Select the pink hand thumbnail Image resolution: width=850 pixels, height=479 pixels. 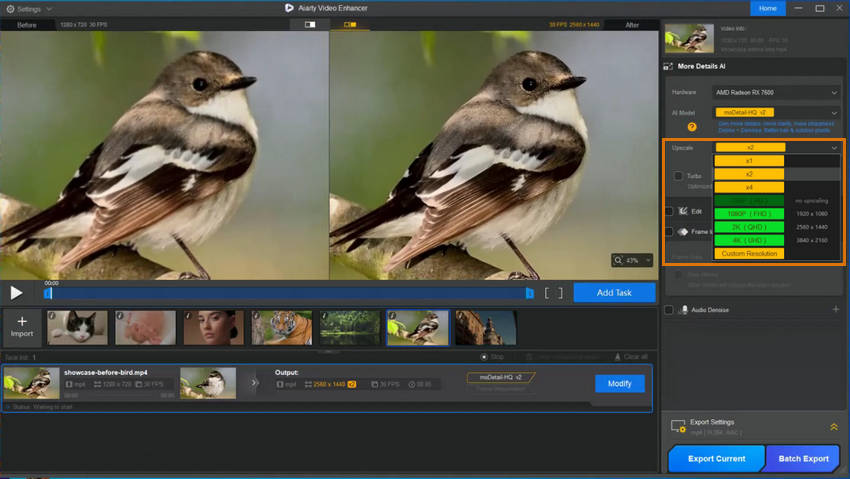point(146,328)
